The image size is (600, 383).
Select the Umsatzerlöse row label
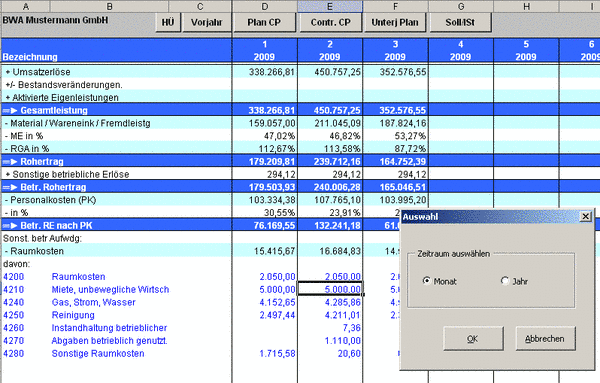(38, 72)
